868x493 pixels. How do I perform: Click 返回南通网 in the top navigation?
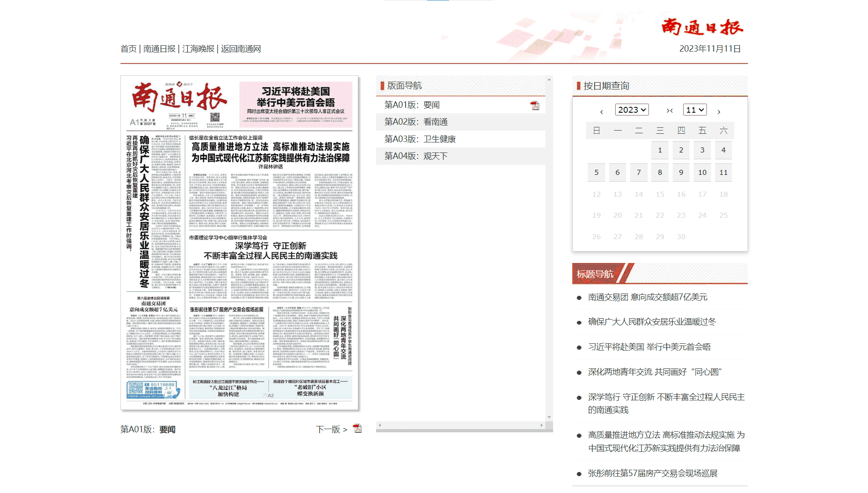(241, 49)
